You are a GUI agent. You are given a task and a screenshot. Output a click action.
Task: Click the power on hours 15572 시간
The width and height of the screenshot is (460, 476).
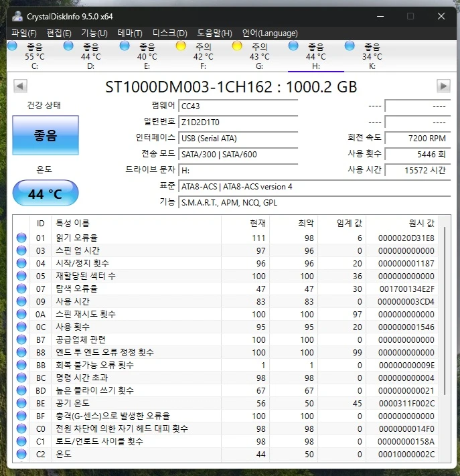[418, 170]
